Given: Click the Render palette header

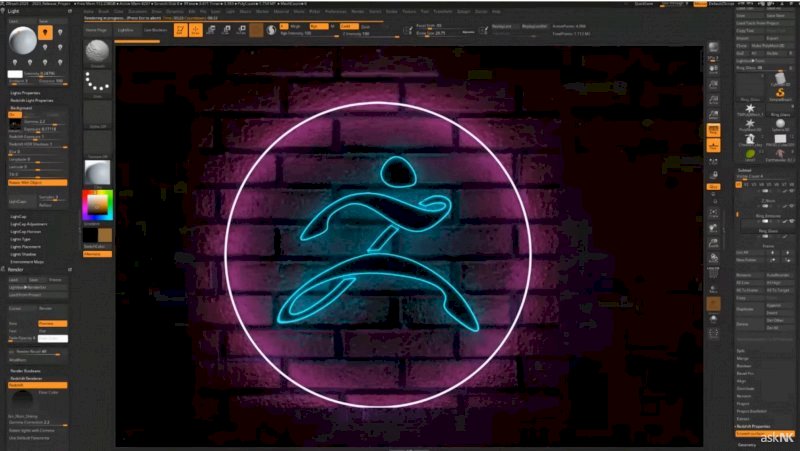Looking at the screenshot, I should pyautogui.click(x=15, y=269).
